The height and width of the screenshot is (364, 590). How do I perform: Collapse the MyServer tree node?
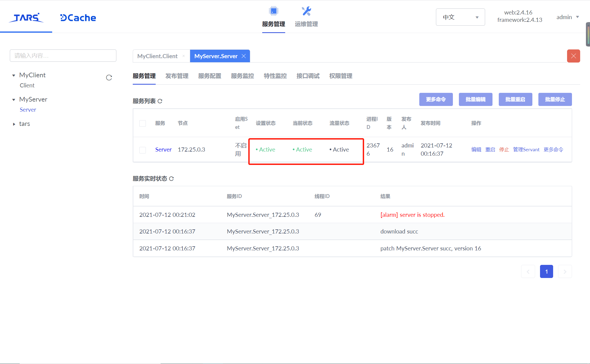pos(14,99)
